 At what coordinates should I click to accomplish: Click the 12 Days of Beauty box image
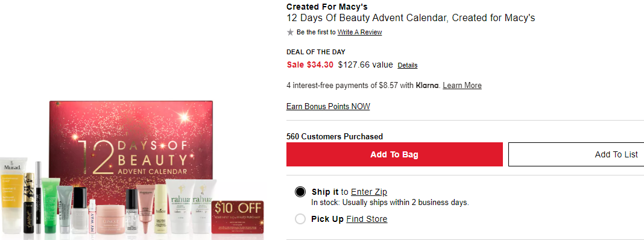pos(131,144)
